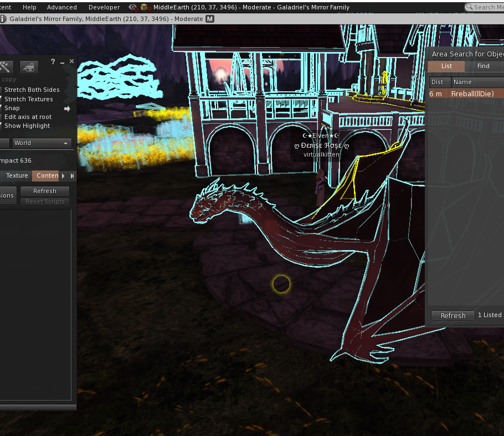Switch to the Content tab
Image resolution: width=504 pixels, height=436 pixels.
click(x=45, y=175)
